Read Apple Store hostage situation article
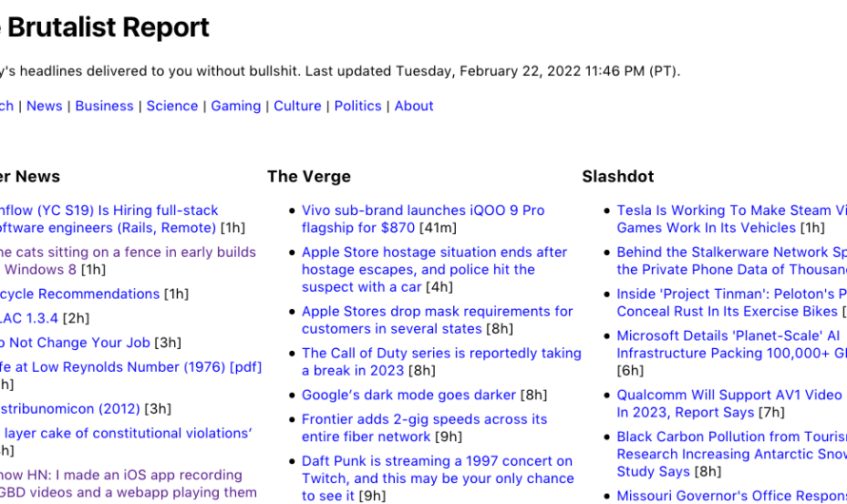This screenshot has height=504, width=847. [x=434, y=252]
